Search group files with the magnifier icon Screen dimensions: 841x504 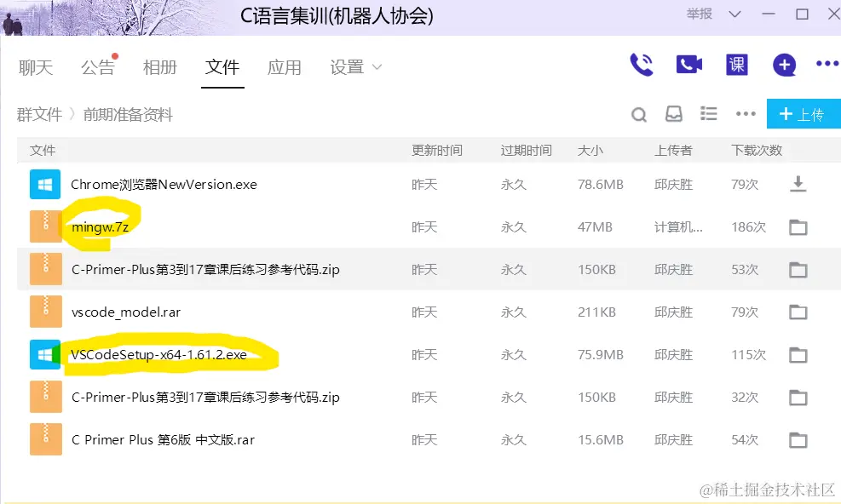point(639,113)
